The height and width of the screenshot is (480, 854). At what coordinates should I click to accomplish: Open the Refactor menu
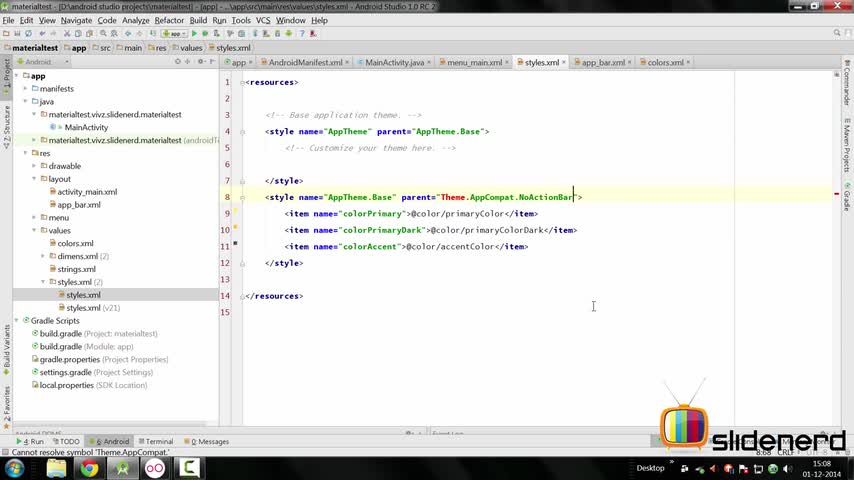tap(169, 20)
